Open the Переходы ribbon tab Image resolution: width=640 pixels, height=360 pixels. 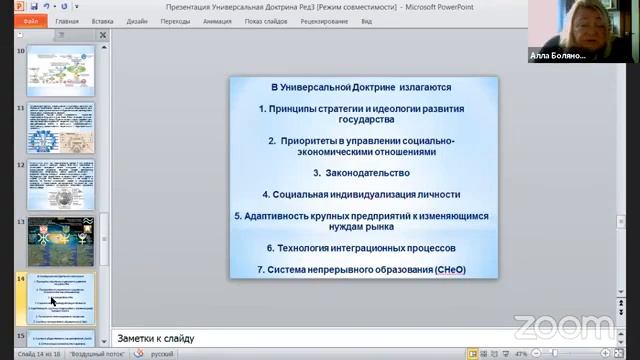pyautogui.click(x=175, y=21)
